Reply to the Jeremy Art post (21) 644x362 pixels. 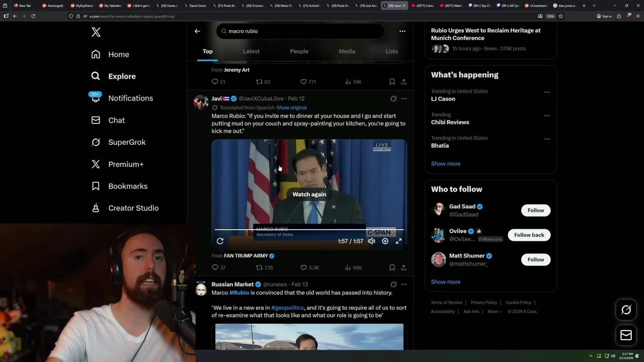218,81
